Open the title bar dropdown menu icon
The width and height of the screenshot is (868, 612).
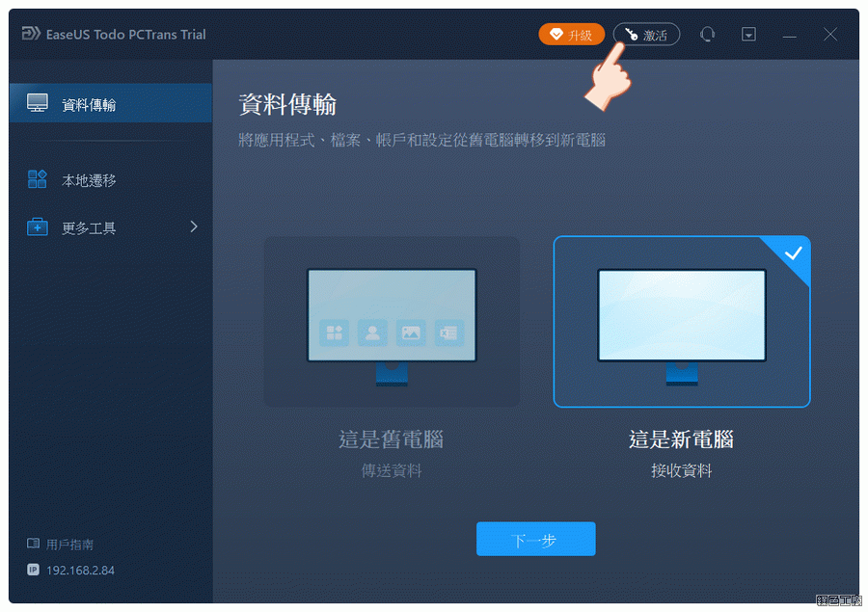pyautogui.click(x=748, y=35)
